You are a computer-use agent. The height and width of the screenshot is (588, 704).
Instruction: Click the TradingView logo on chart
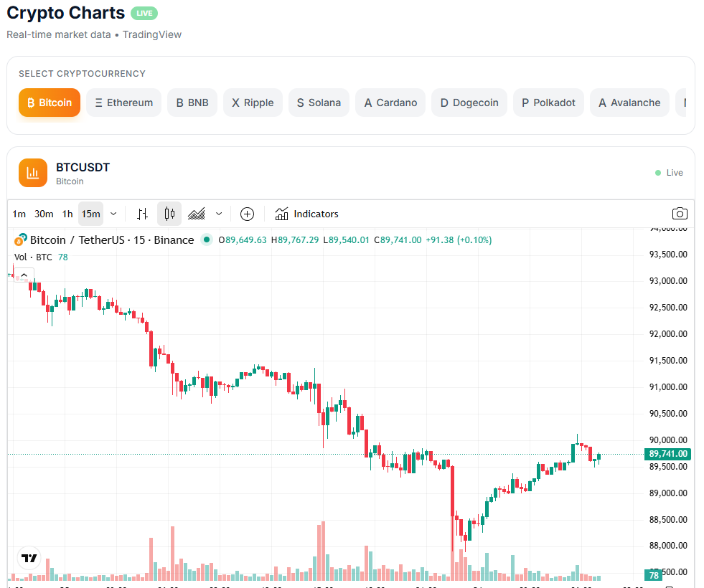click(29, 558)
